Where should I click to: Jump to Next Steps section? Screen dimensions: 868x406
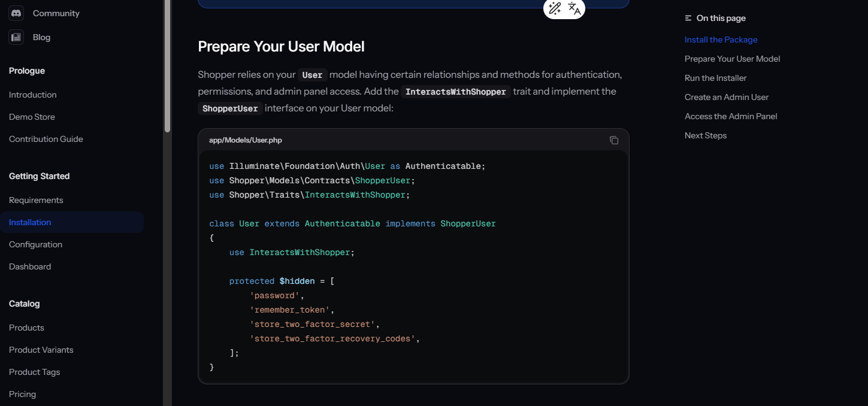[x=706, y=135]
